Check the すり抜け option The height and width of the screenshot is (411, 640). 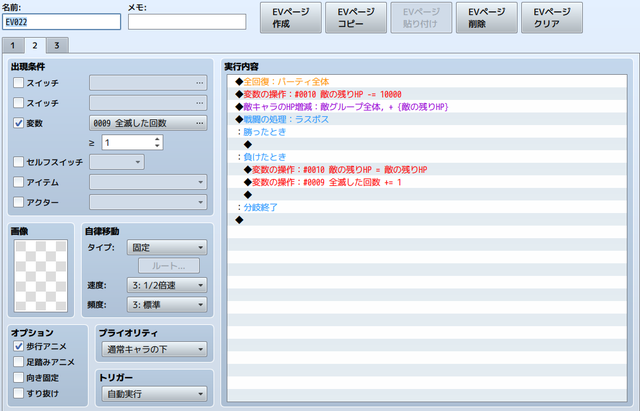coord(18,393)
